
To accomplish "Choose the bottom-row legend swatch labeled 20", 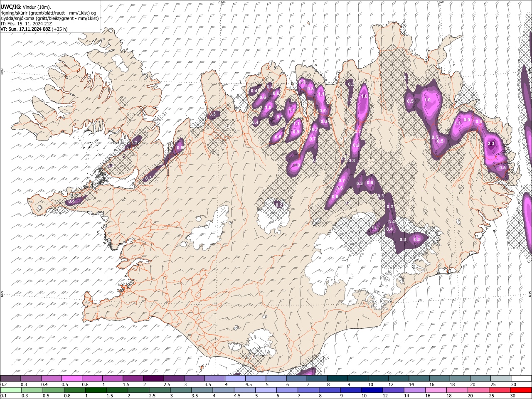I will point(478,390).
